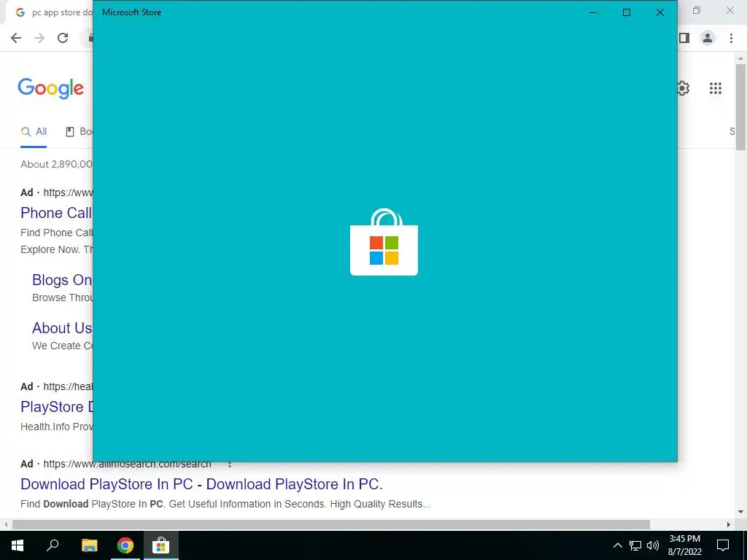Open the Action Center notifications icon
Screen dimensions: 747x560
(x=723, y=545)
